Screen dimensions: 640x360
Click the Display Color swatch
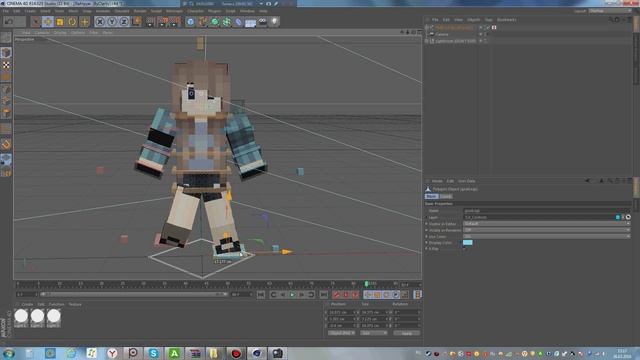coord(468,242)
